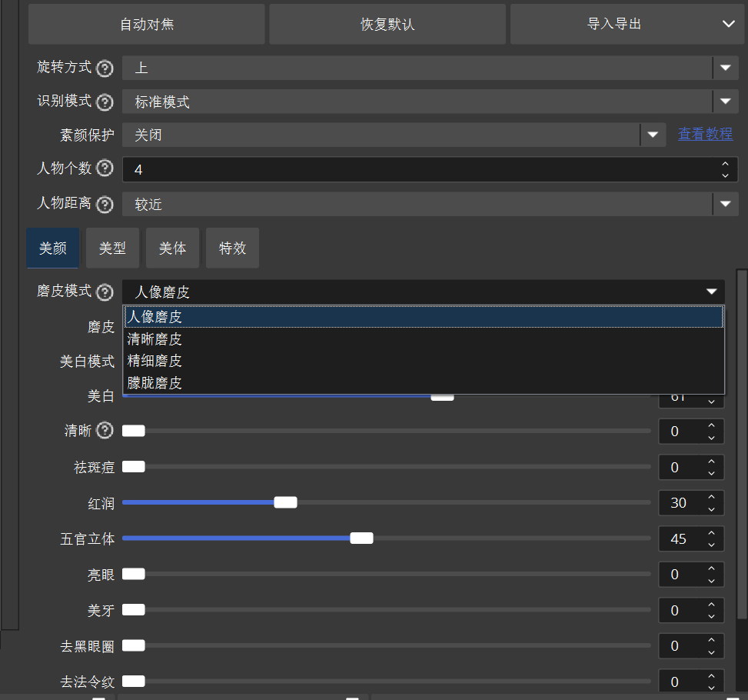This screenshot has height=700, width=748.
Task: Switch to the 美型 tab
Action: [x=112, y=248]
